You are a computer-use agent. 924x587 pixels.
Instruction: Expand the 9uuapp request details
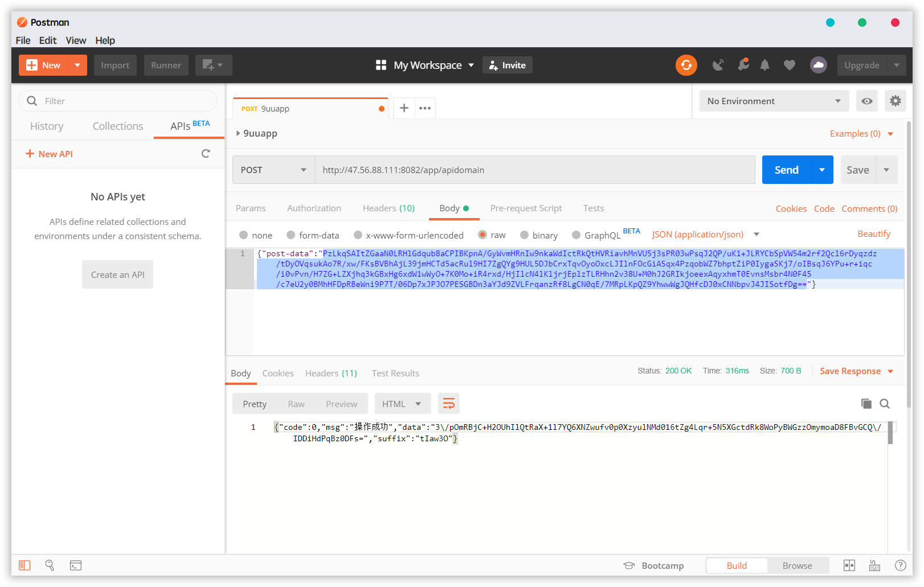pos(238,133)
